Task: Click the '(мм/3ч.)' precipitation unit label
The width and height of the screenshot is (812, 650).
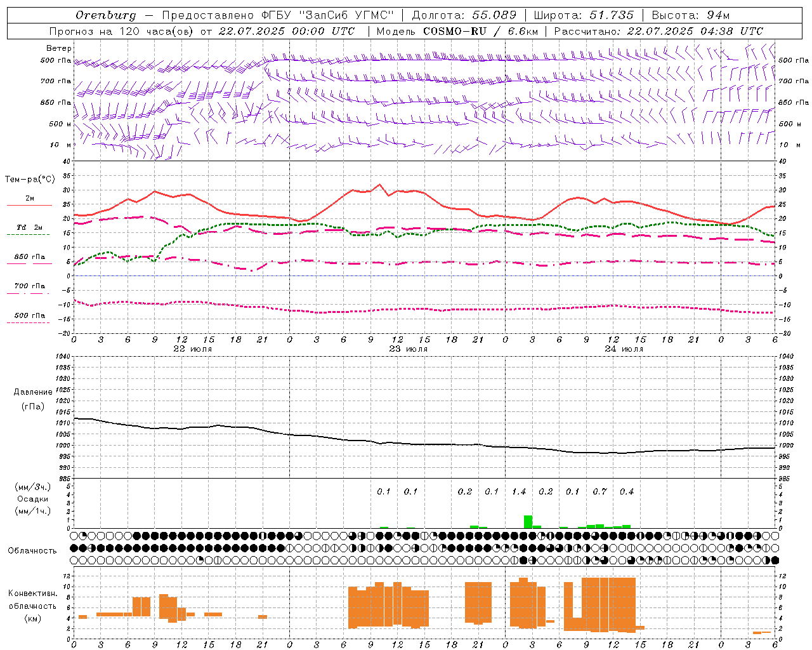Action: click(33, 487)
